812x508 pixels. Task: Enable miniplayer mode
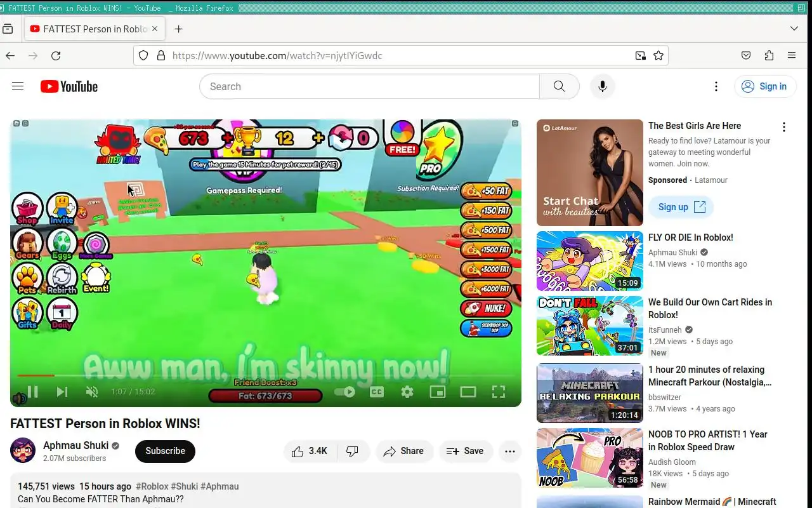(438, 392)
